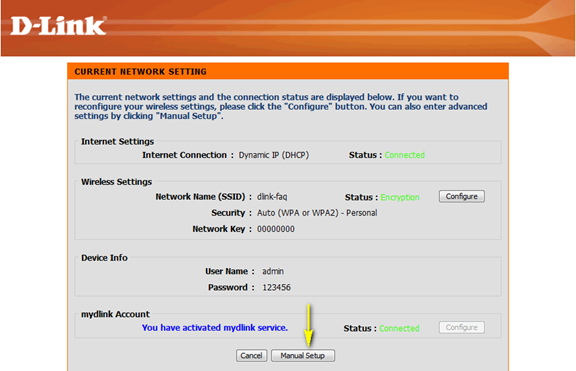Click the Network Key value 00000000
Image resolution: width=576 pixels, height=371 pixels.
276,229
